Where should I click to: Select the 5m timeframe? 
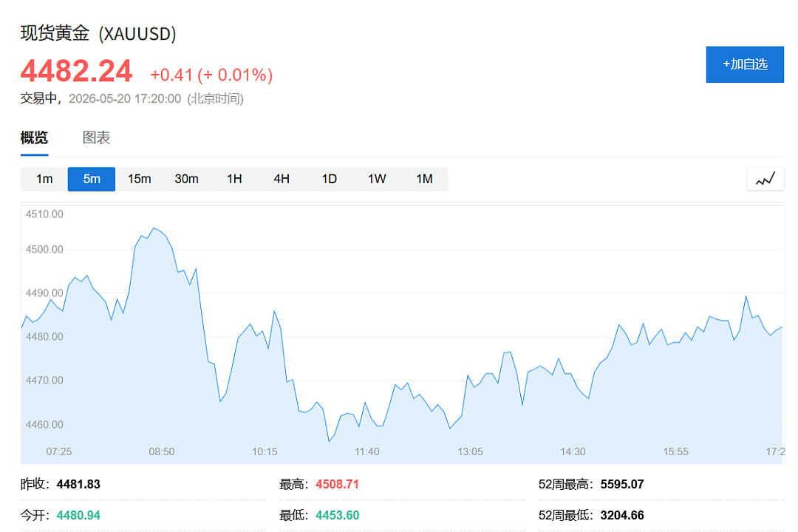point(92,180)
